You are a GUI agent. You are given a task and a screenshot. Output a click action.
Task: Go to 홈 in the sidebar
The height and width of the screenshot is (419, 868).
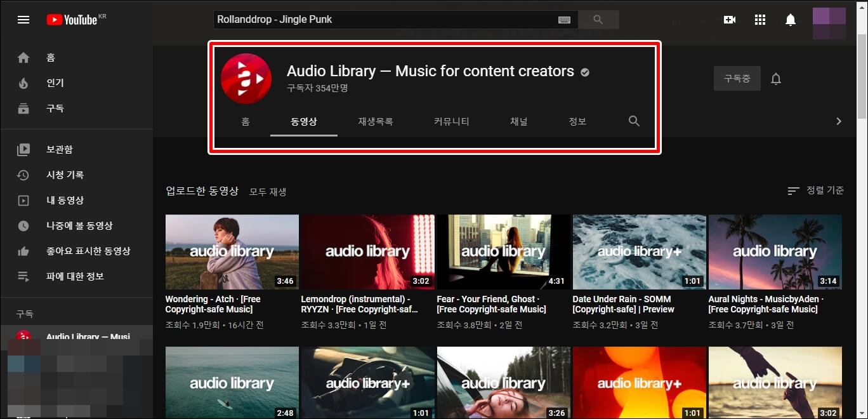76,58
